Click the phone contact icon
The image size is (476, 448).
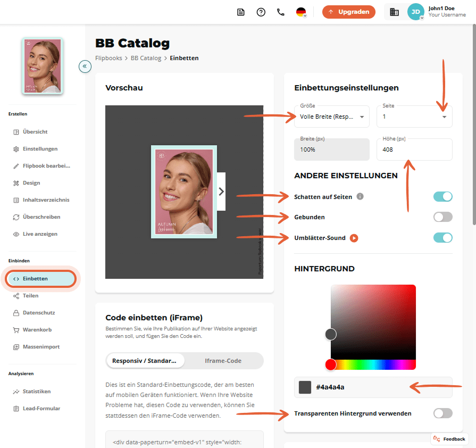pyautogui.click(x=281, y=12)
